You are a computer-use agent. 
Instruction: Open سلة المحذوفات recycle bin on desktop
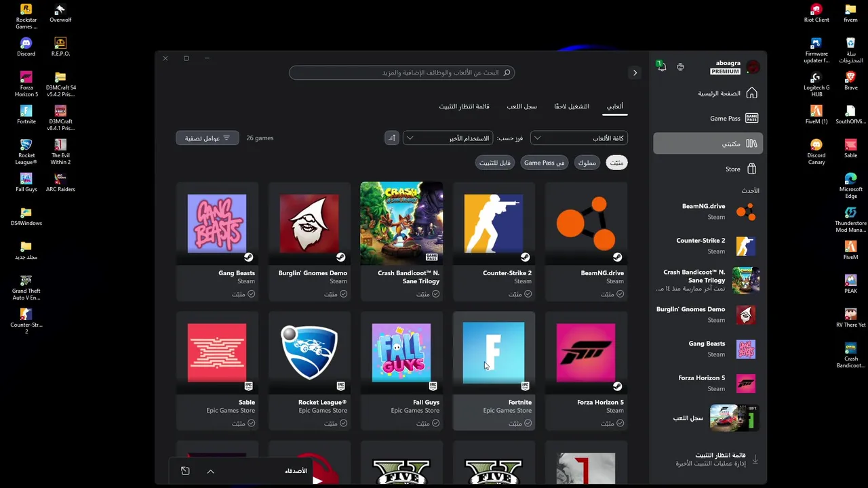tap(850, 50)
